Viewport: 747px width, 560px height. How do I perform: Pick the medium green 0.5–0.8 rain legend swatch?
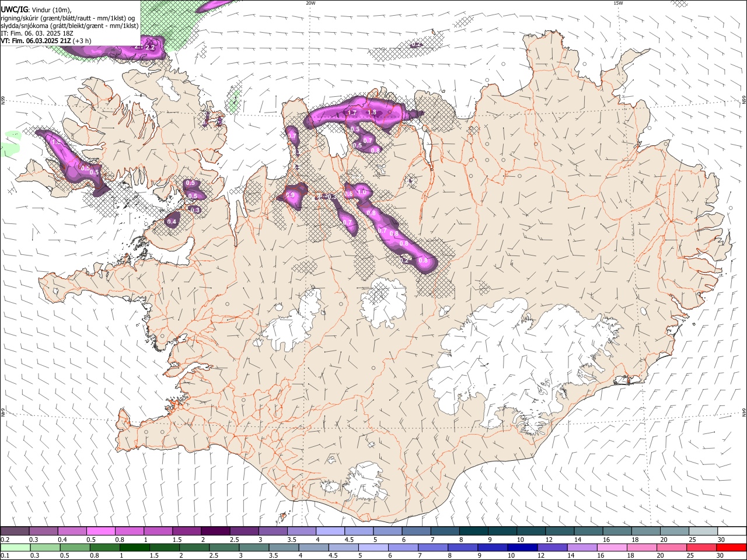75,547
